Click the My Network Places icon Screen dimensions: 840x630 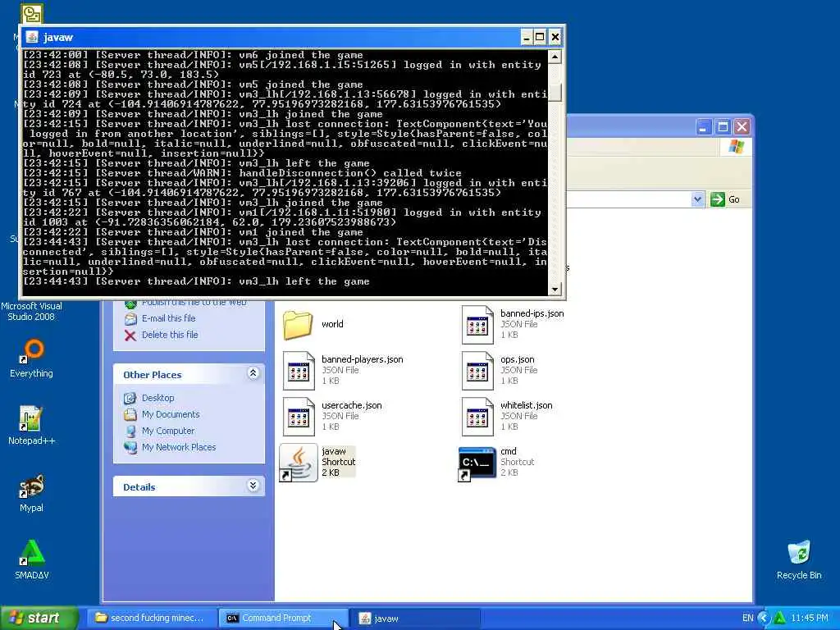coord(130,447)
